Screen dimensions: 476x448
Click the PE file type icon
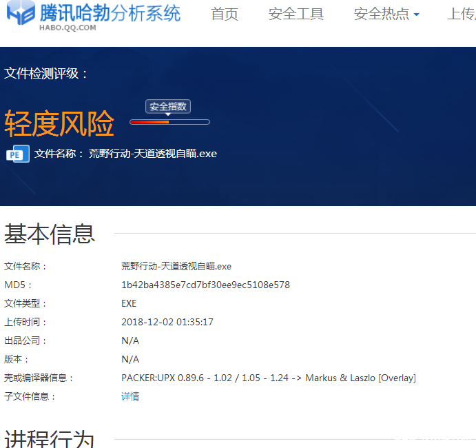[x=17, y=154]
